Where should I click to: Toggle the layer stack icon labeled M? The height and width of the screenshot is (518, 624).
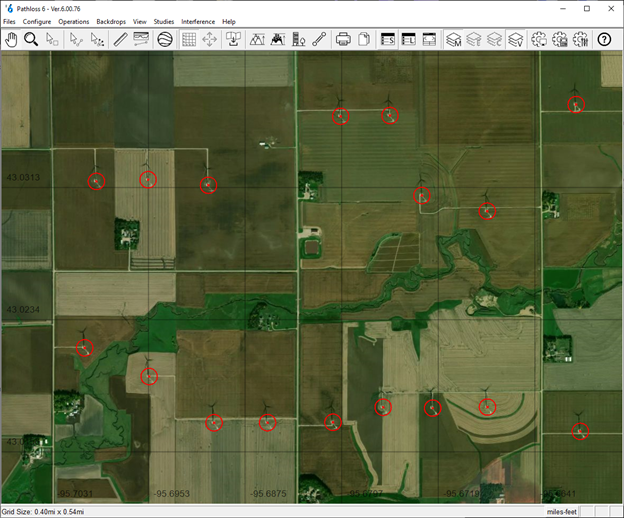tap(453, 39)
